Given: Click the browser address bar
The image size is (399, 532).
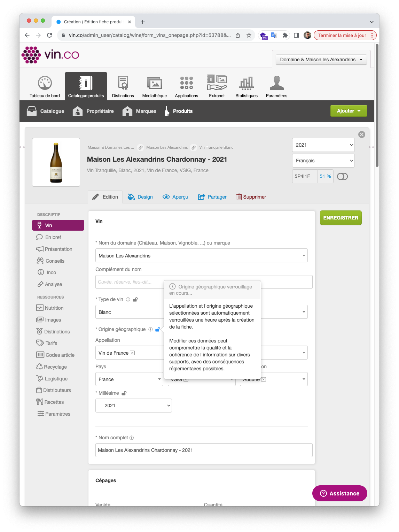Looking at the screenshot, I should pyautogui.click(x=150, y=35).
